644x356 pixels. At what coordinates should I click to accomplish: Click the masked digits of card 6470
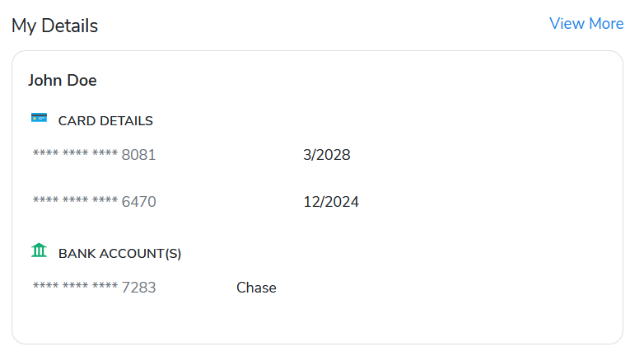click(75, 199)
